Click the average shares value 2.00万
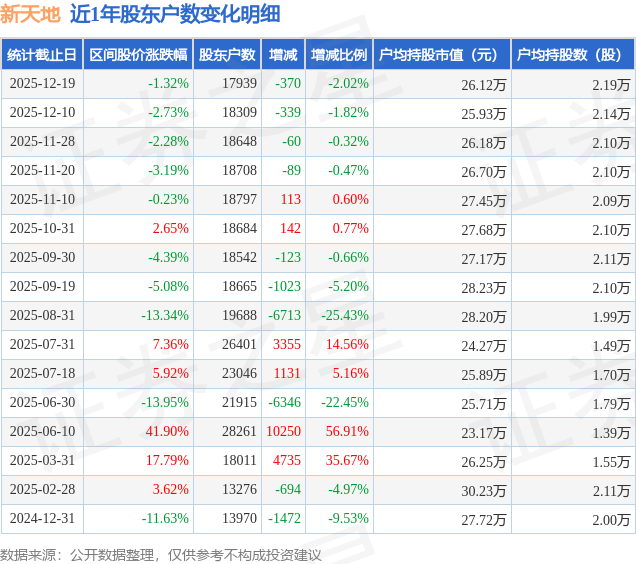The width and height of the screenshot is (636, 564). (611, 520)
